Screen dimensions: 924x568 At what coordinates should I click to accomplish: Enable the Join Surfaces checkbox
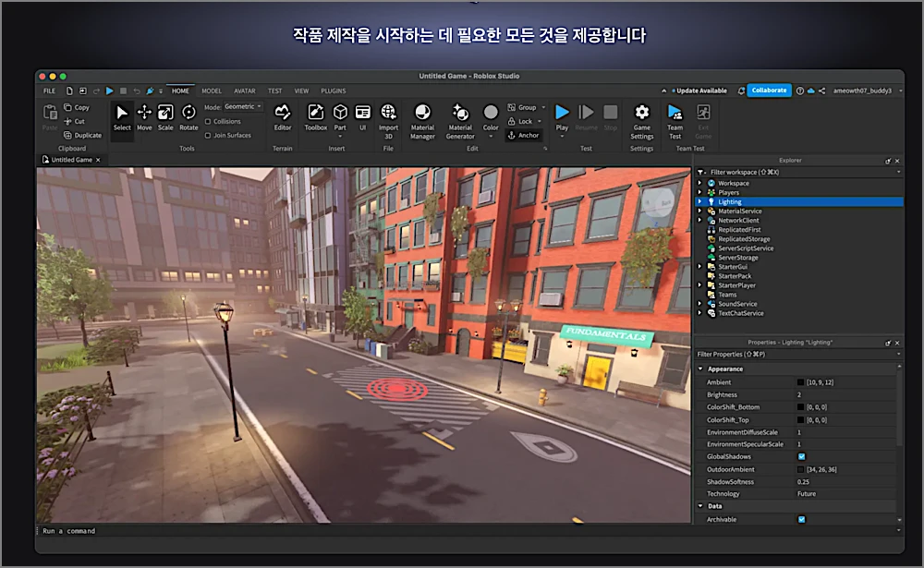pyautogui.click(x=208, y=135)
